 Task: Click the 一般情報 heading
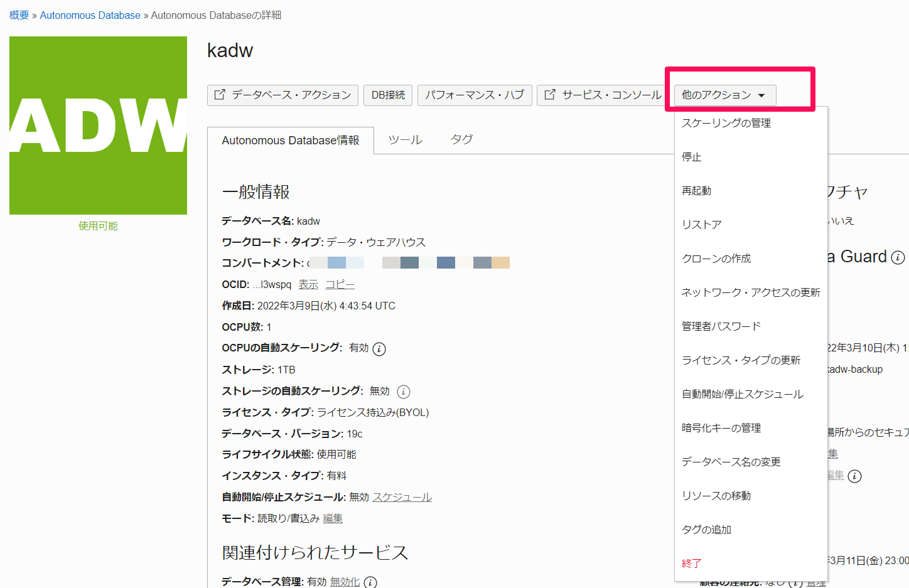255,192
